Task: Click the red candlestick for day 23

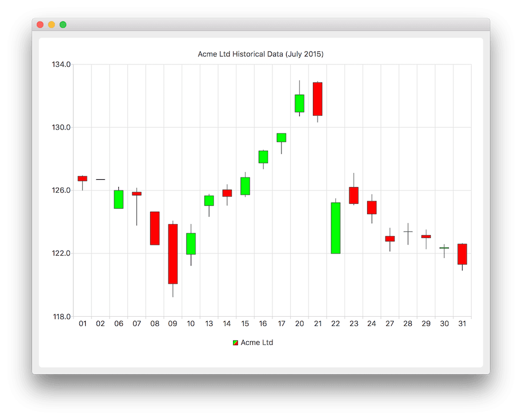Action: pyautogui.click(x=354, y=195)
